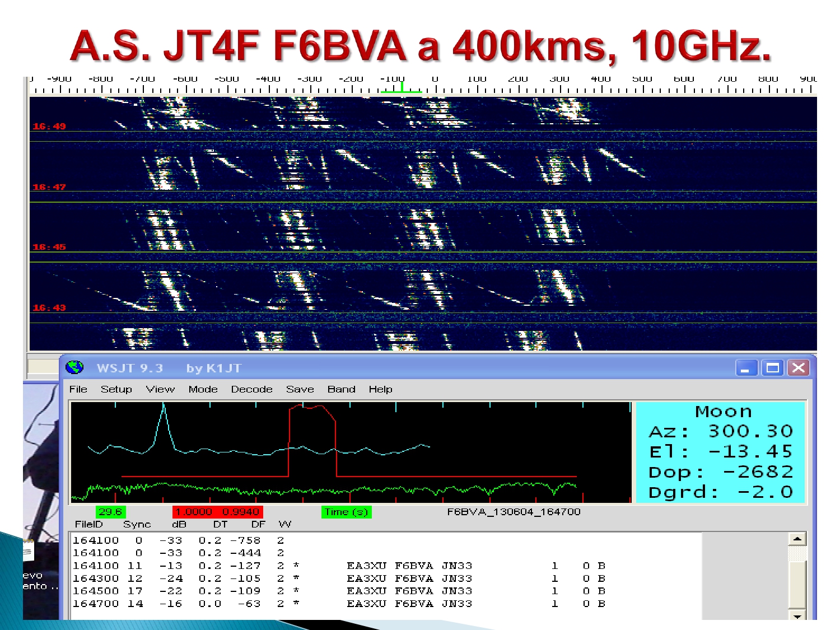Click the WSJT globe icon in title bar
The height and width of the screenshot is (630, 840).
point(74,368)
